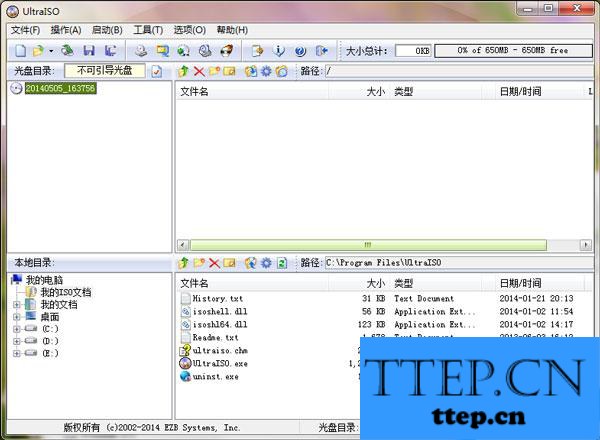Click the extract icon in disc image toolbar
Image resolution: width=600 pixels, height=440 pixels.
[x=251, y=71]
